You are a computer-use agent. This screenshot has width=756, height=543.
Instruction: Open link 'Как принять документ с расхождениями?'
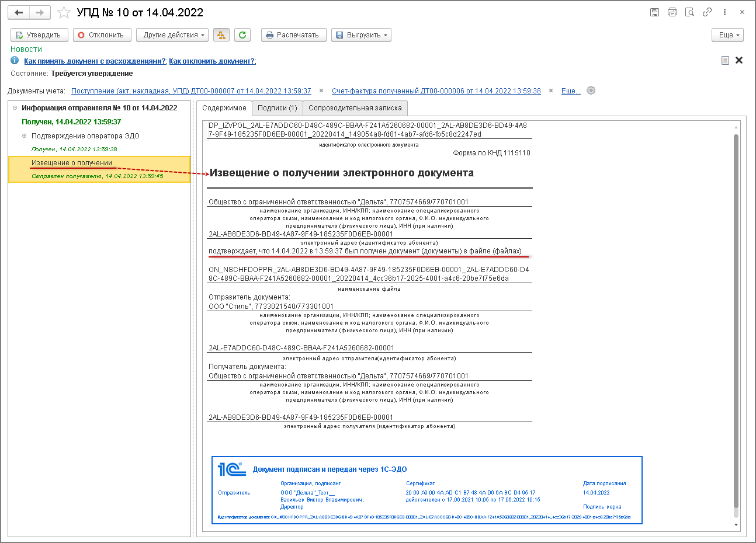pos(95,61)
